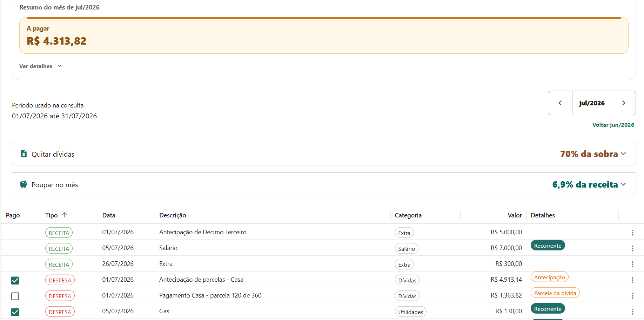The image size is (644, 320).
Task: Click the Parcela da dívida tag
Action: [x=555, y=293]
